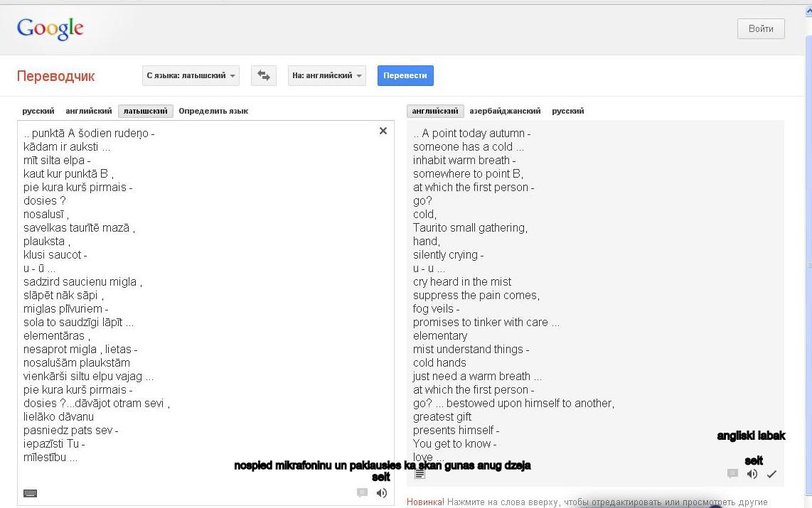Listen to the Latvian source text
812x508 pixels.
382,493
